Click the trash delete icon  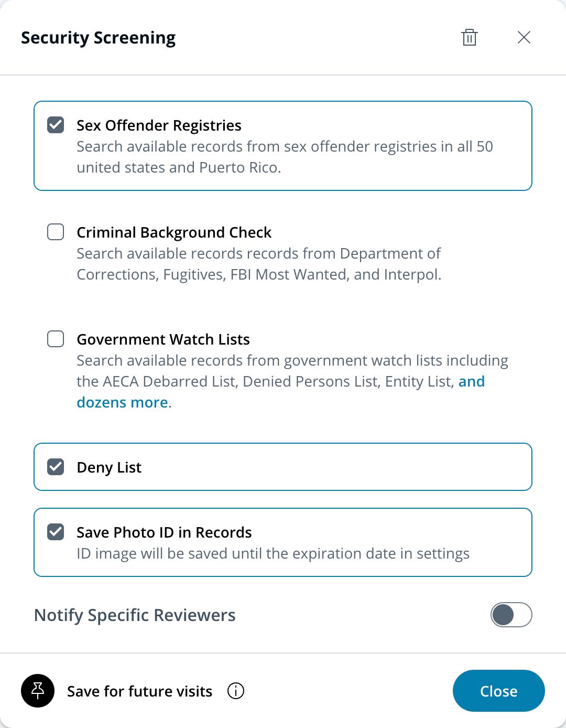coord(470,37)
